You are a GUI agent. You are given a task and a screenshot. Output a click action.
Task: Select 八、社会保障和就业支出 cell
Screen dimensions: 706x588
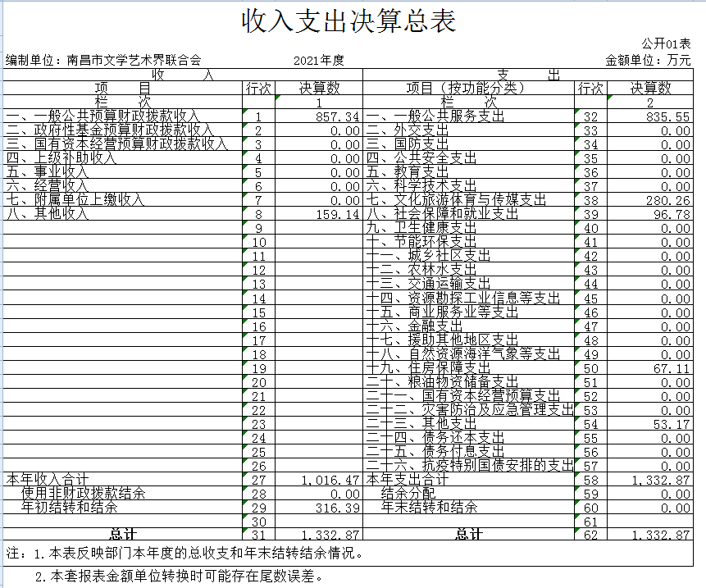click(x=469, y=214)
